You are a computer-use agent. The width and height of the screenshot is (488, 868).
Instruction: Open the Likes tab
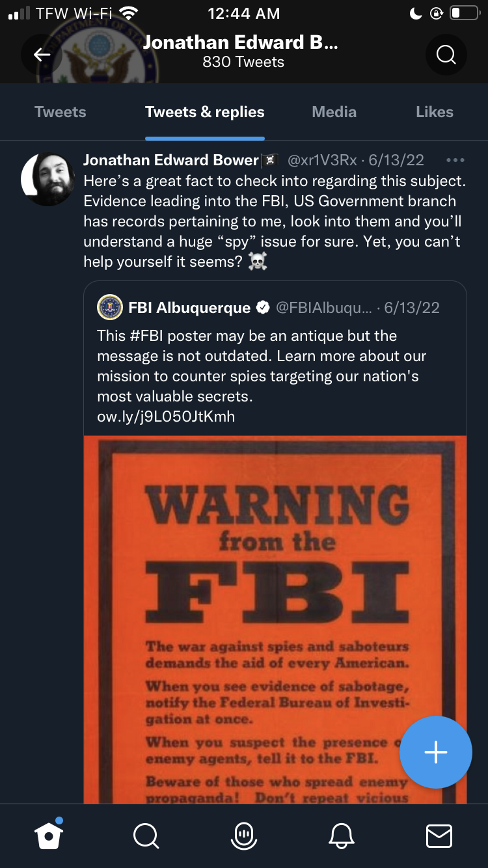435,112
